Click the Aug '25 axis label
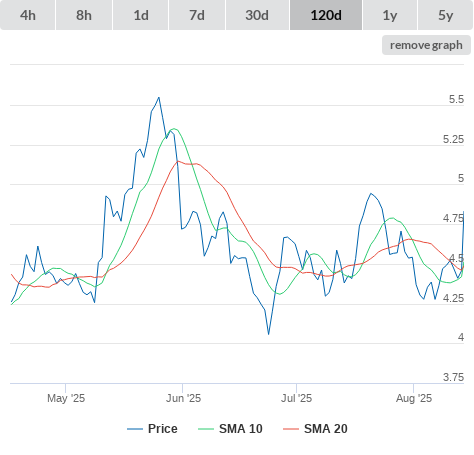 click(414, 398)
